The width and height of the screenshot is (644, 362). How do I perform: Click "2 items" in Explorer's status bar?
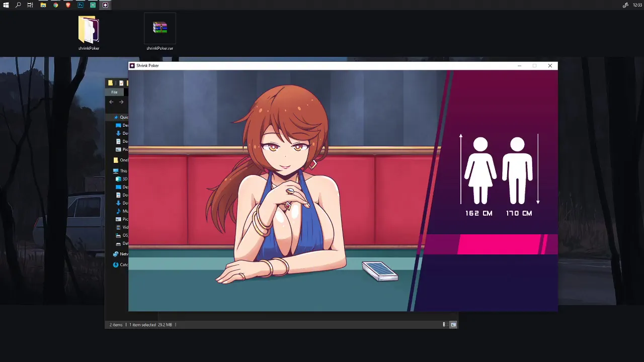pos(116,325)
